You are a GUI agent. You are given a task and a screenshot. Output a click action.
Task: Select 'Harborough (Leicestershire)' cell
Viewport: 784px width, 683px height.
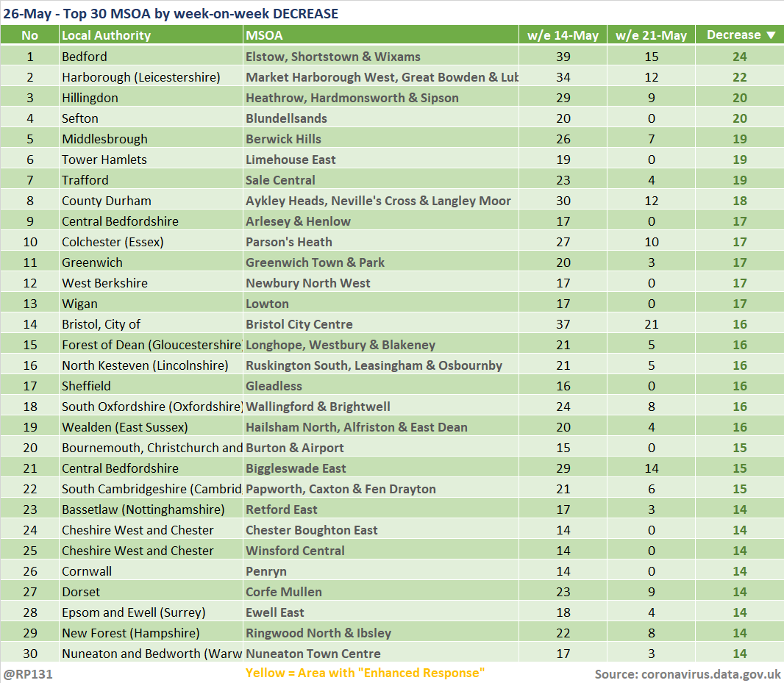(x=151, y=77)
